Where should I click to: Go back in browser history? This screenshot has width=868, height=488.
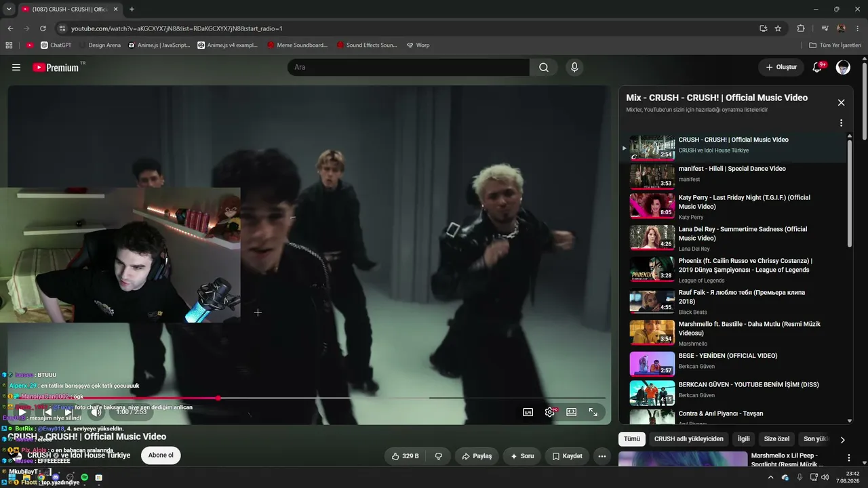[10, 28]
